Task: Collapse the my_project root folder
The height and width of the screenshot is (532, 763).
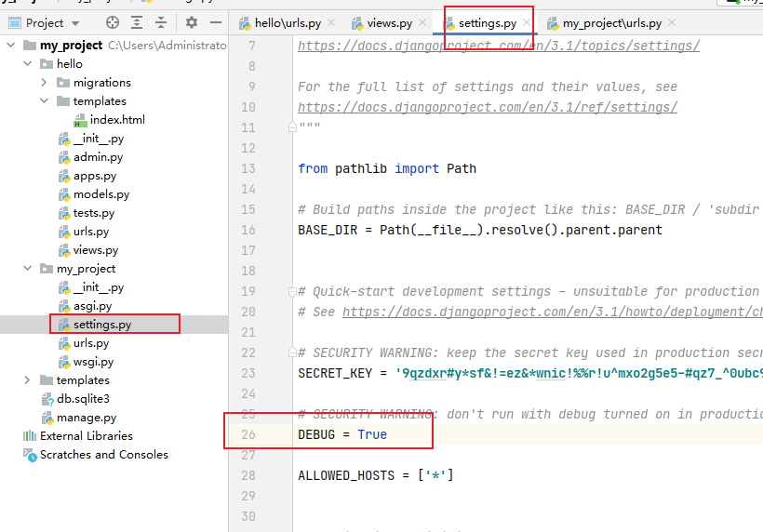Action: [x=11, y=46]
